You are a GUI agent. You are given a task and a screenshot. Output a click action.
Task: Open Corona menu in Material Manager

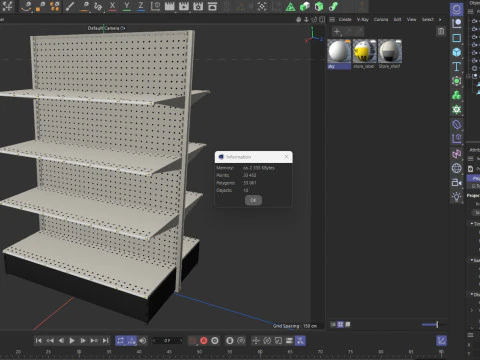coord(381,19)
